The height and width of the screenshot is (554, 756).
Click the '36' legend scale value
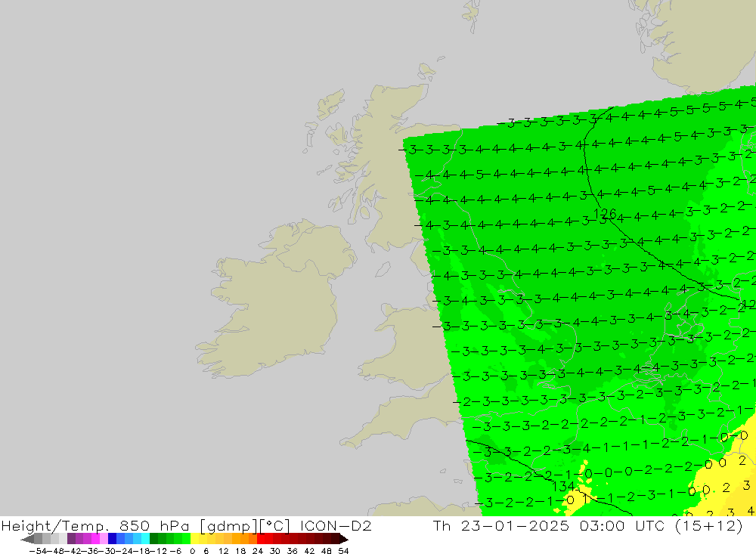(x=292, y=551)
